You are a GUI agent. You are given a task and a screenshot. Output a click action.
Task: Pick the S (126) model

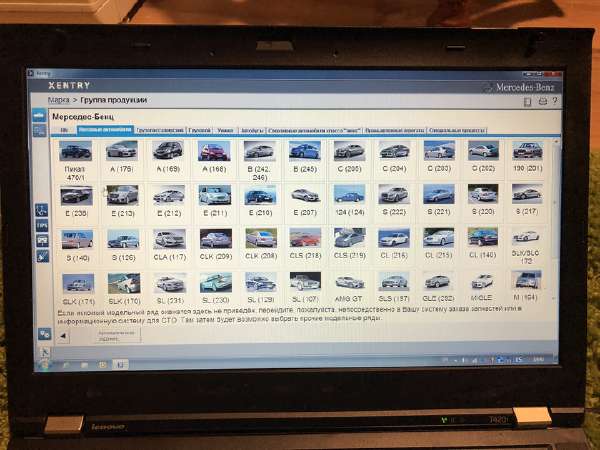coord(123,246)
